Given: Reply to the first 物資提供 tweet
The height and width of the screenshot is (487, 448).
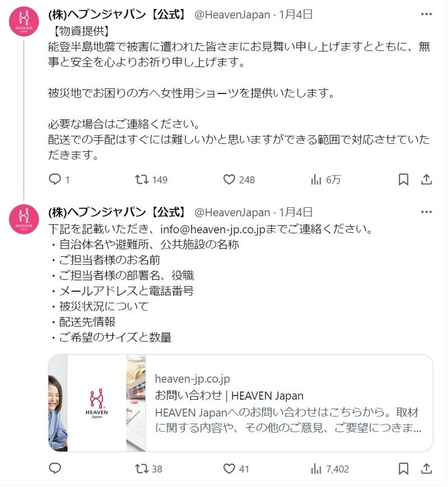Looking at the screenshot, I should point(55,179).
